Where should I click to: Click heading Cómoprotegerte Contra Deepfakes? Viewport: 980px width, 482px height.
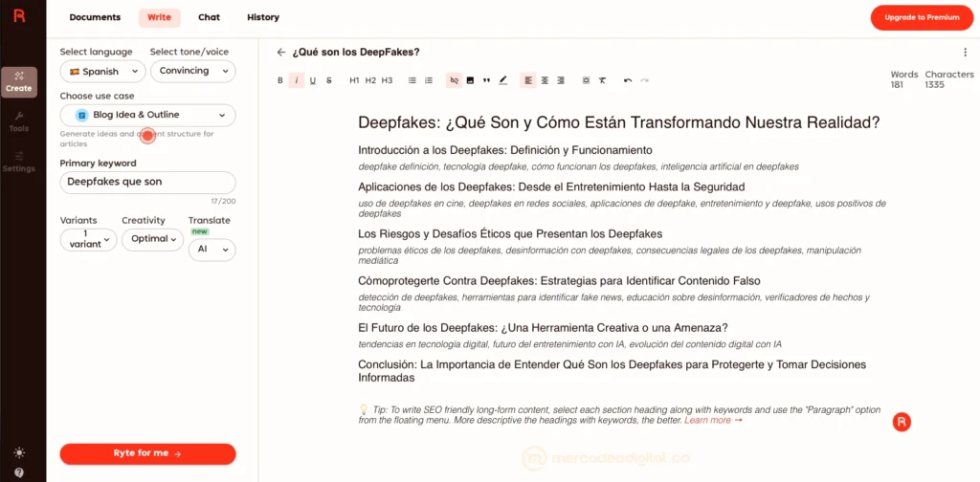pos(559,281)
